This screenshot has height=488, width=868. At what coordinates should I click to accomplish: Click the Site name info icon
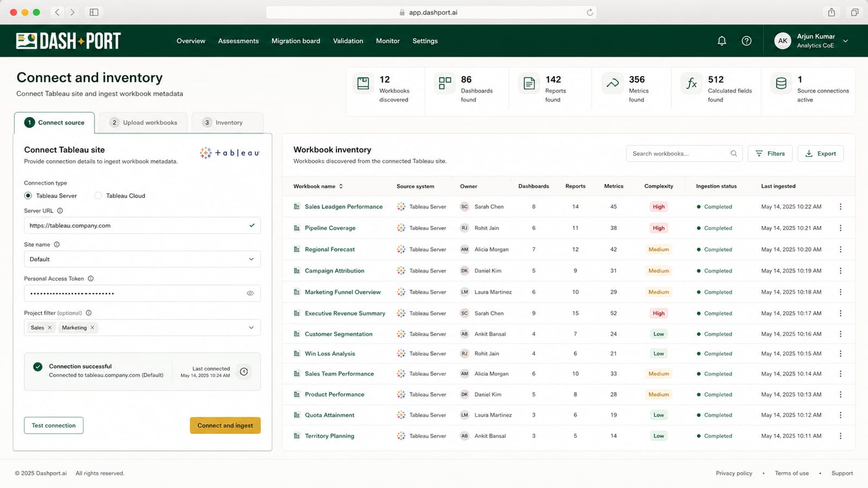point(57,245)
